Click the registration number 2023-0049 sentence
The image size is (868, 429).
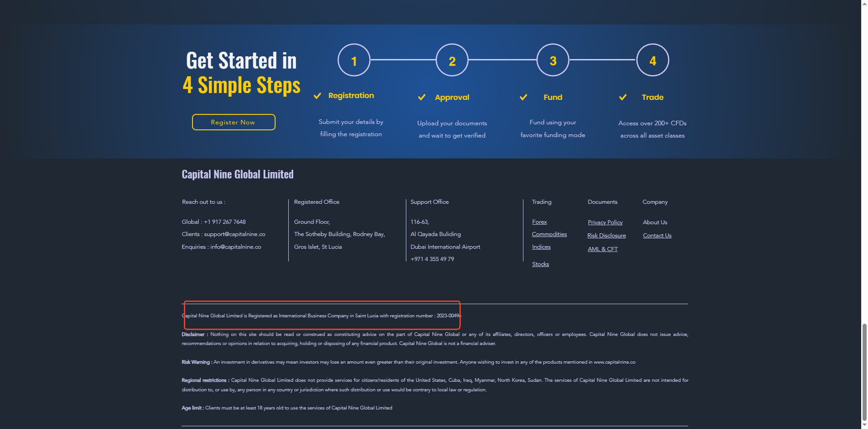(321, 316)
